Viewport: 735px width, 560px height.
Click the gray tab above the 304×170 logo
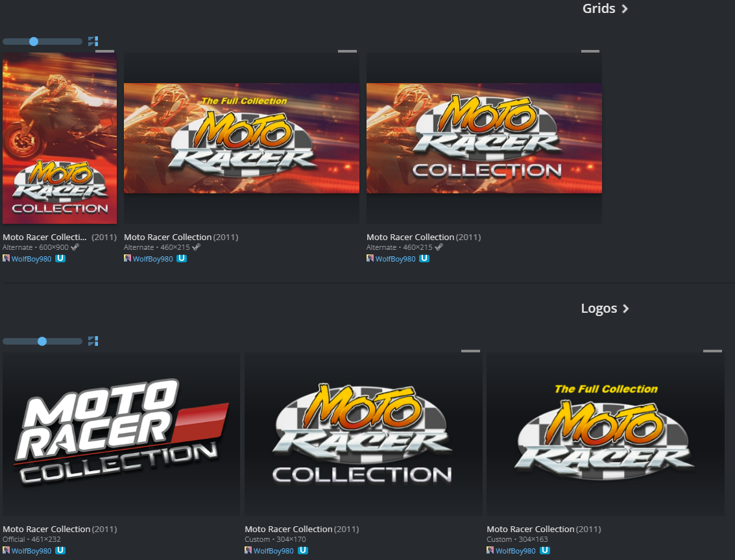[x=470, y=351]
